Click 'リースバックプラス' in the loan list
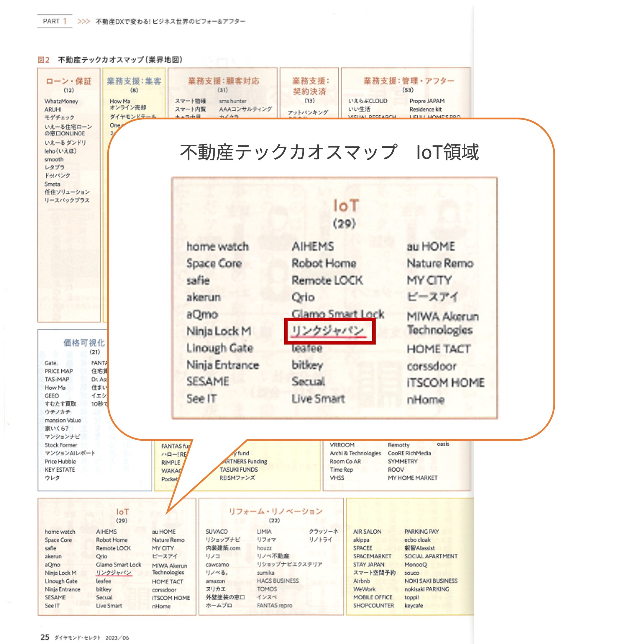Viewport: 644px width, 644px height. (x=67, y=200)
